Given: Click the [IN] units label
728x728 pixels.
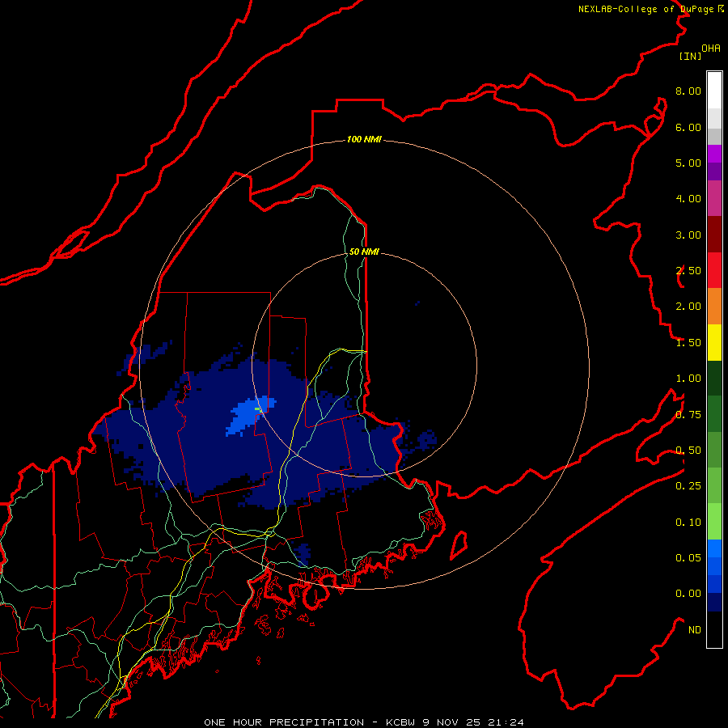Looking at the screenshot, I should click(x=691, y=56).
